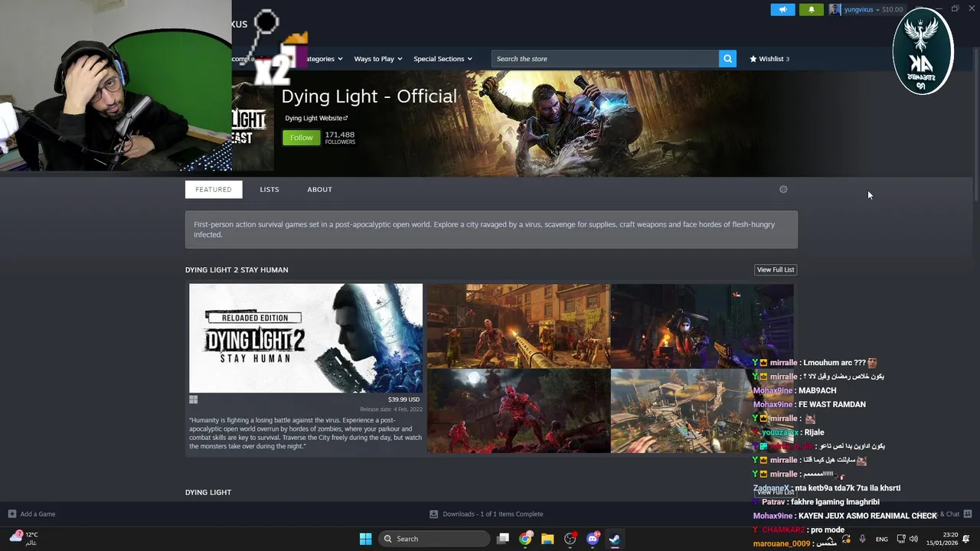Viewport: 980px width, 551px height.
Task: Click the Release date: 4 Feb, 2022 text
Action: click(x=390, y=409)
